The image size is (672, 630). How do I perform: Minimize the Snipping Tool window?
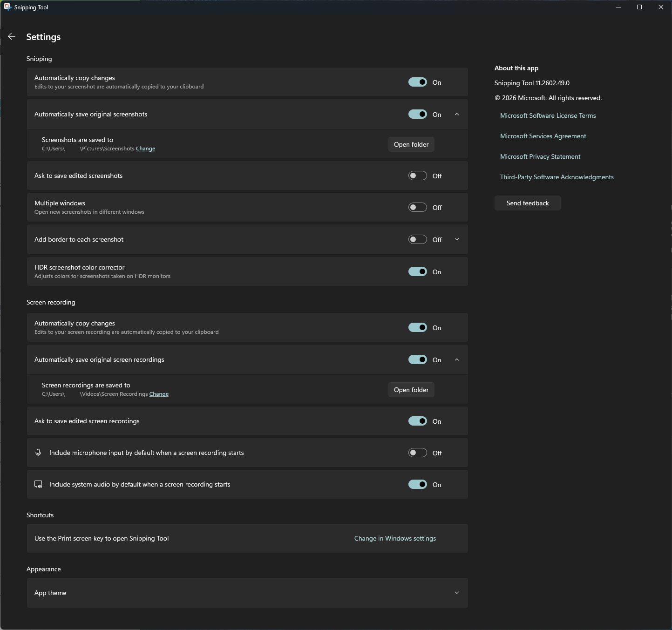pos(618,7)
